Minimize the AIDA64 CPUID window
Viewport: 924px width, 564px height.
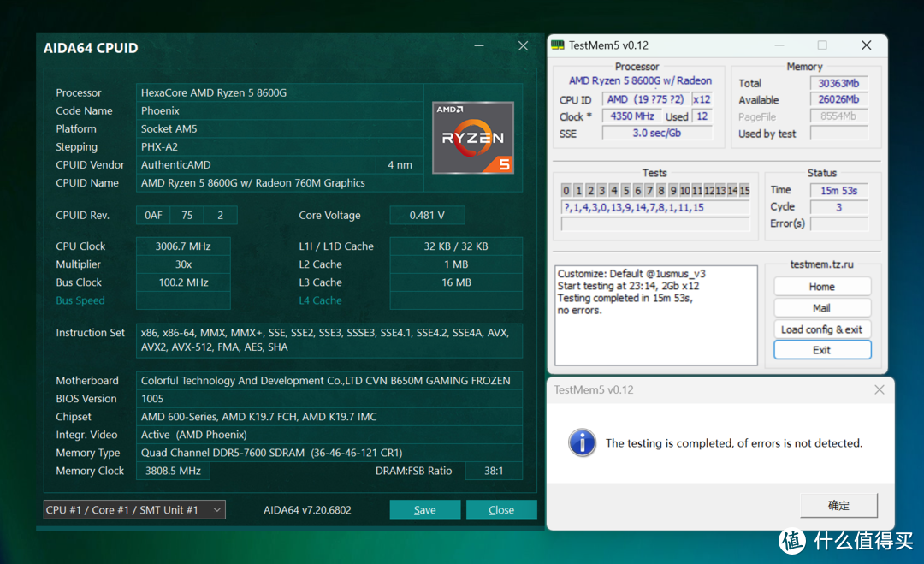coord(479,46)
